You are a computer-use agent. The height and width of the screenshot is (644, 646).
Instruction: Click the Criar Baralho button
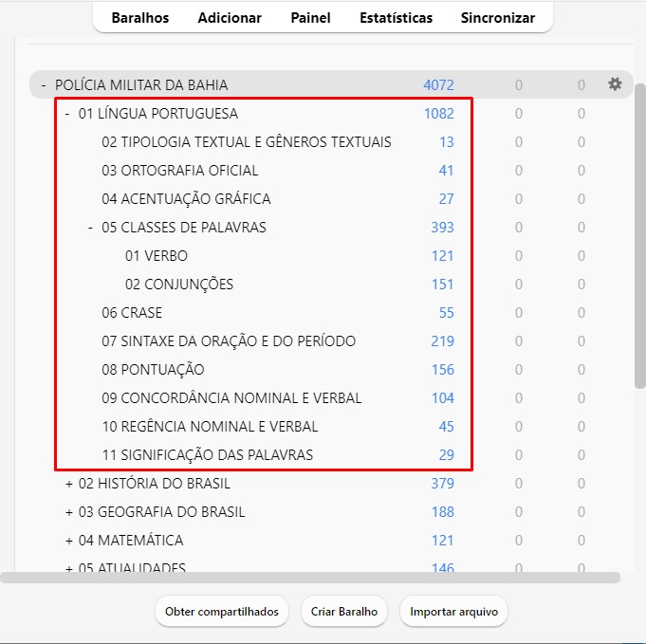[x=344, y=612]
